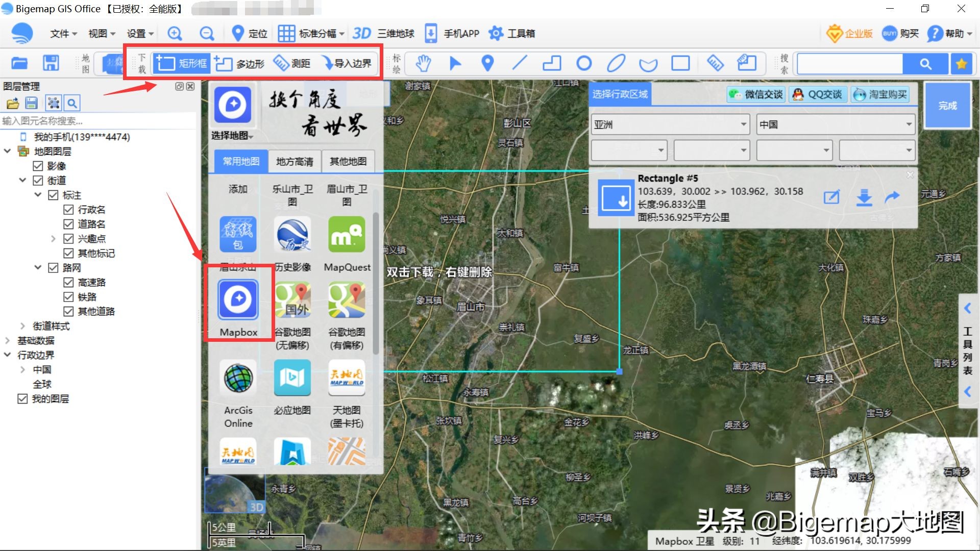Click the 微信交谈 button

756,94
